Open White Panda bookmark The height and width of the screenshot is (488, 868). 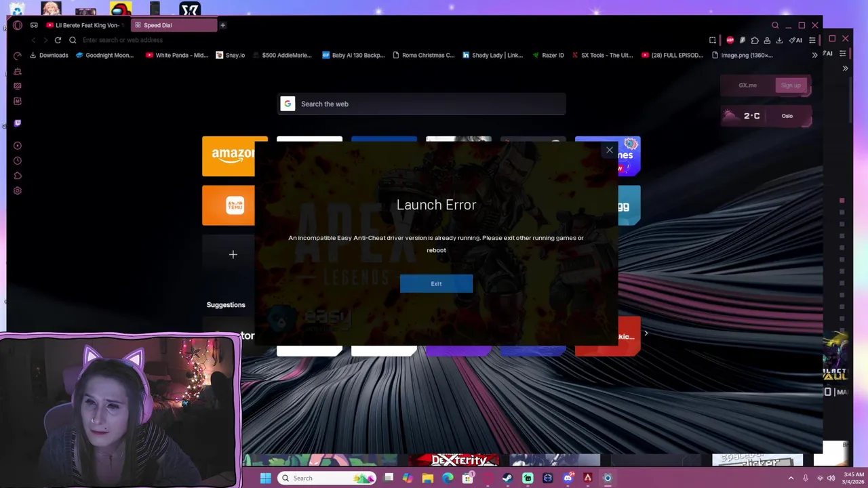(177, 55)
